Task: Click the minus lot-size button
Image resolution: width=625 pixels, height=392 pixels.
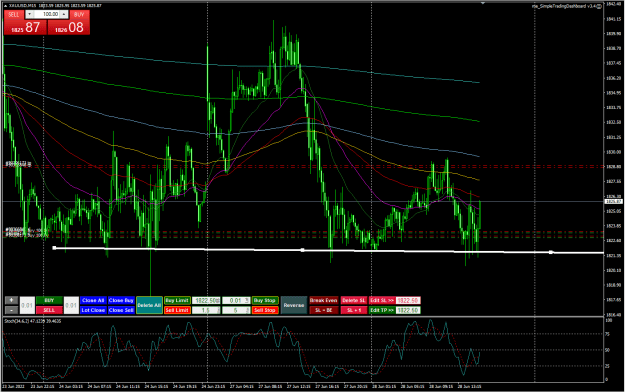Action: (x=12, y=310)
